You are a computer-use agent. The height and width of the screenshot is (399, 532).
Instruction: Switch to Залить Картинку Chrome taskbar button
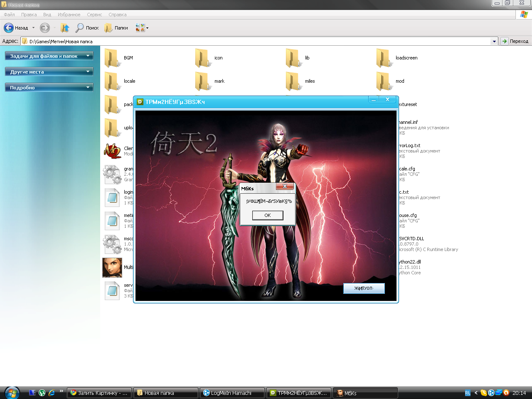pos(99,393)
